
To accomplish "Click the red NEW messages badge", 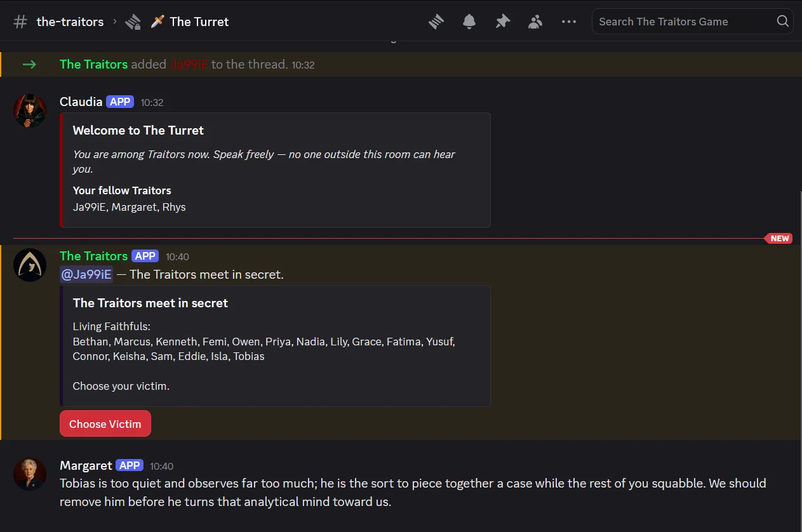I will (779, 239).
